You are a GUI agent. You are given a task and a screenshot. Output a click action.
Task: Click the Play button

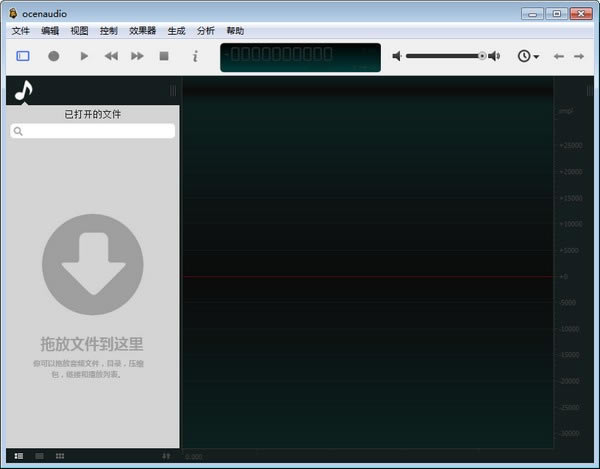[x=84, y=57]
